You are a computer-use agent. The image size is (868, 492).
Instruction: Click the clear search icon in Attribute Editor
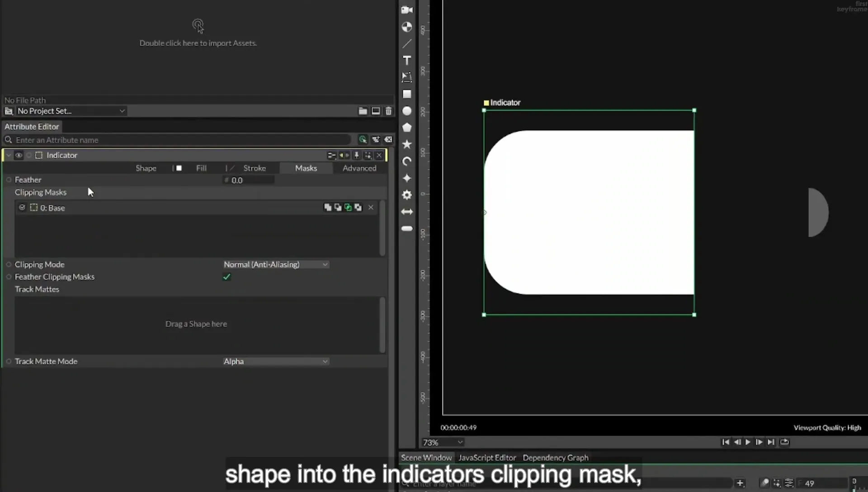pos(388,140)
